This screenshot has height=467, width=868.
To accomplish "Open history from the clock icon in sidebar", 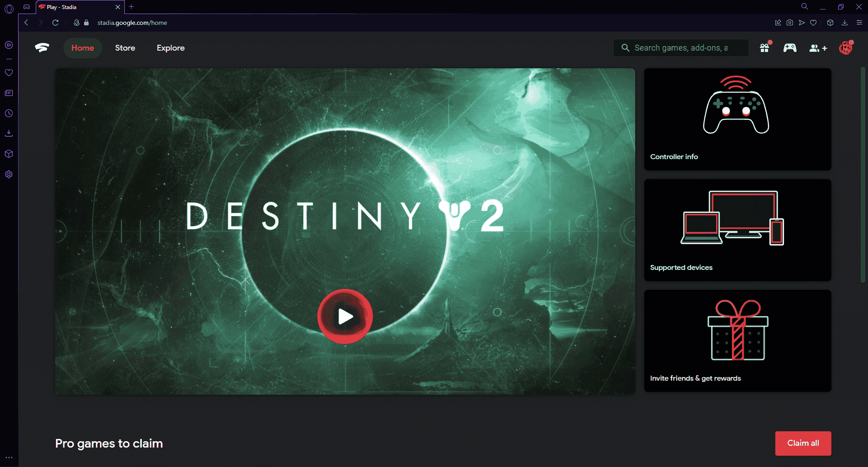I will point(9,113).
